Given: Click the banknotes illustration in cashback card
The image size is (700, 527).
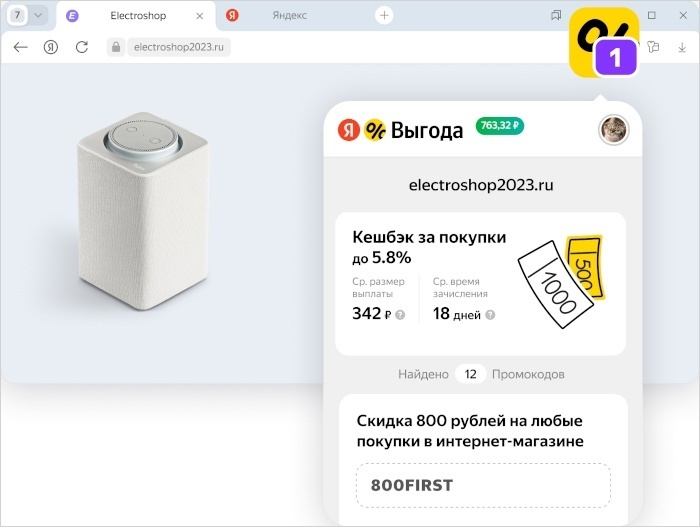Looking at the screenshot, I should [562, 282].
